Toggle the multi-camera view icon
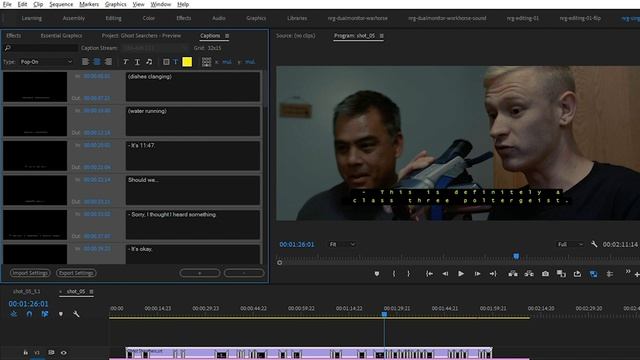The image size is (640, 360). pyautogui.click(x=609, y=274)
